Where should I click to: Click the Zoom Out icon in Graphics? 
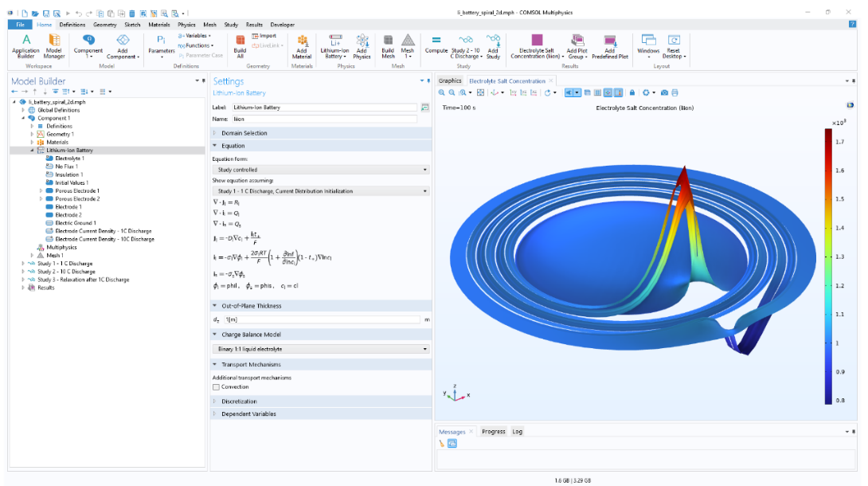tap(452, 92)
